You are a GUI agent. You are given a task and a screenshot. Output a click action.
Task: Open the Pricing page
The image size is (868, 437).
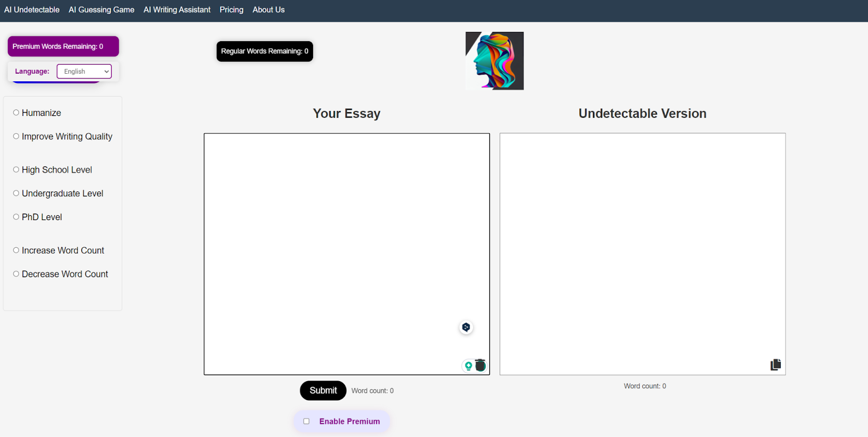[x=232, y=10]
